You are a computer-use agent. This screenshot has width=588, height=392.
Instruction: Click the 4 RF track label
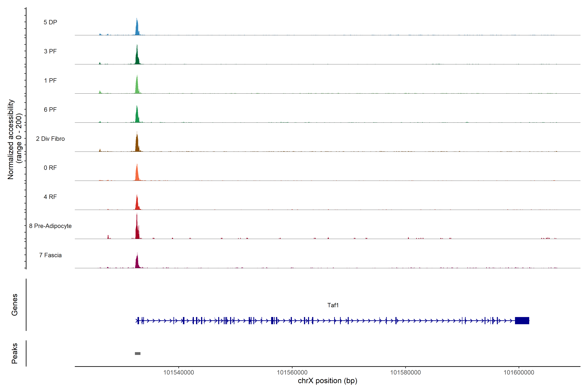point(50,197)
